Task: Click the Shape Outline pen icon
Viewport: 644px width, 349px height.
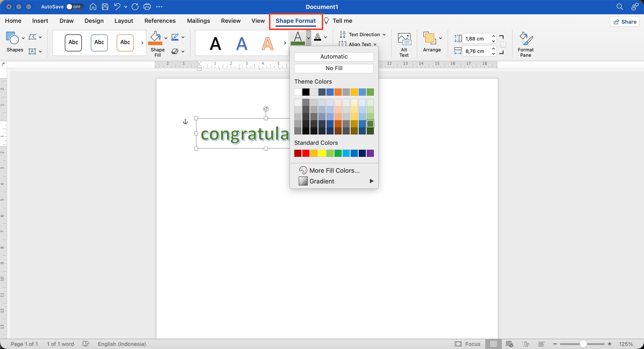Action: 175,37
